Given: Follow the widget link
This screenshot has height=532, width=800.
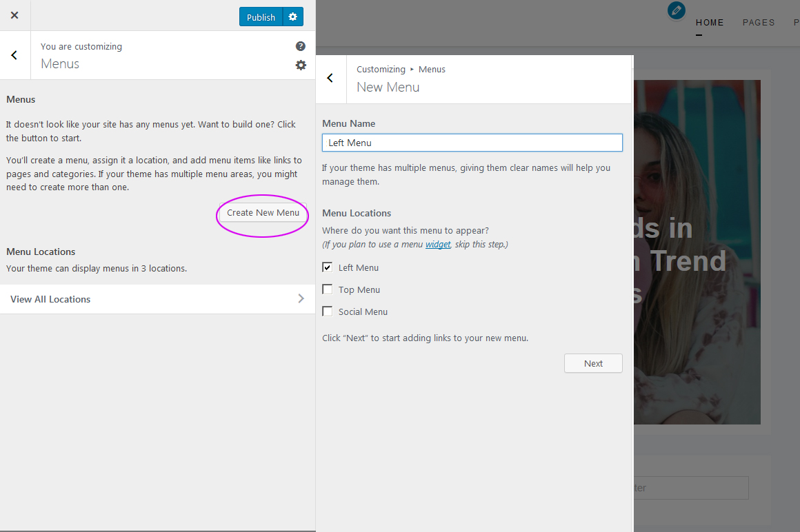Looking at the screenshot, I should click(438, 244).
